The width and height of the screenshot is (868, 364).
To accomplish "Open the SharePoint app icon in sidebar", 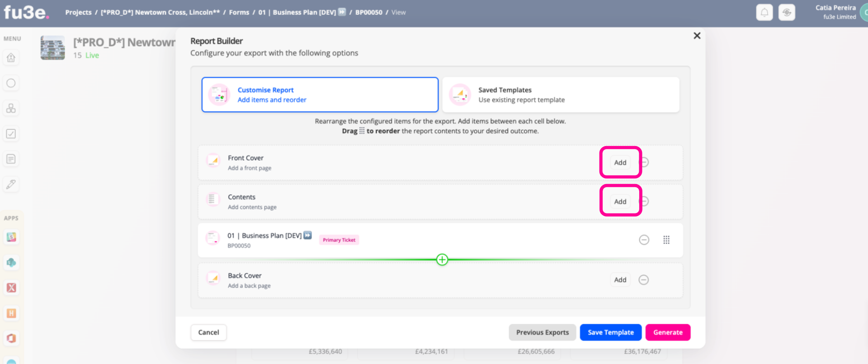I will click(11, 262).
